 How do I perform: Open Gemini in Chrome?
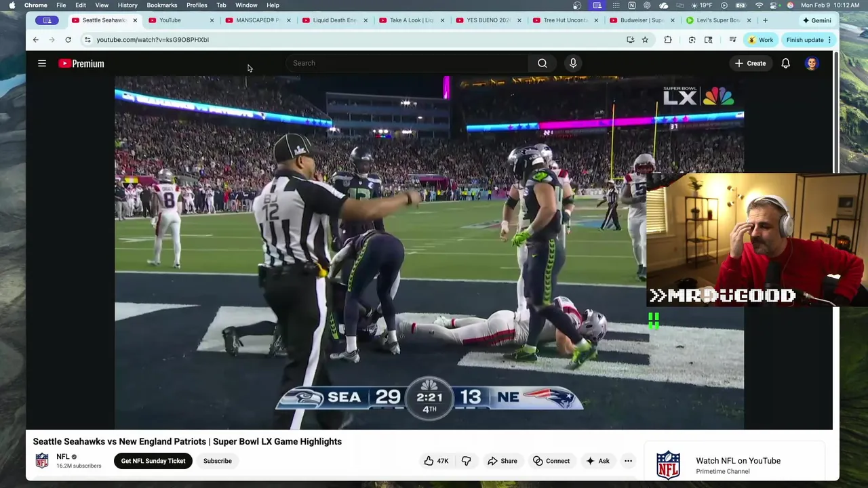pyautogui.click(x=816, y=20)
